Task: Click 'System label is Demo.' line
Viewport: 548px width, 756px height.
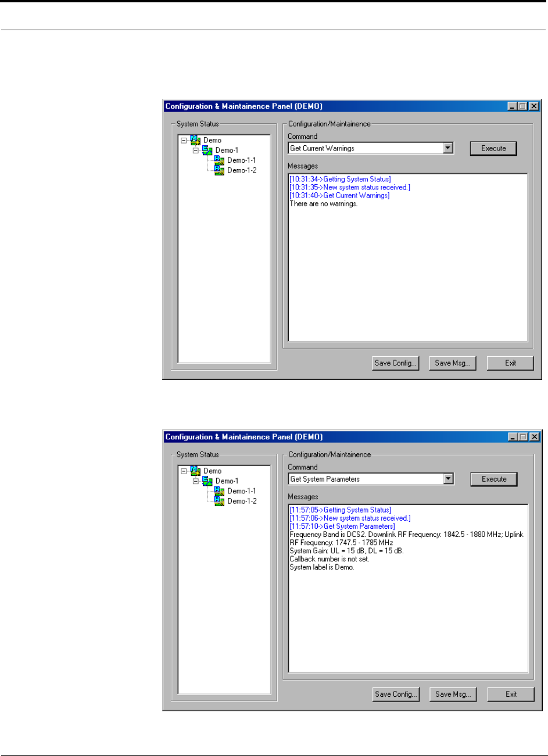Action: click(321, 567)
